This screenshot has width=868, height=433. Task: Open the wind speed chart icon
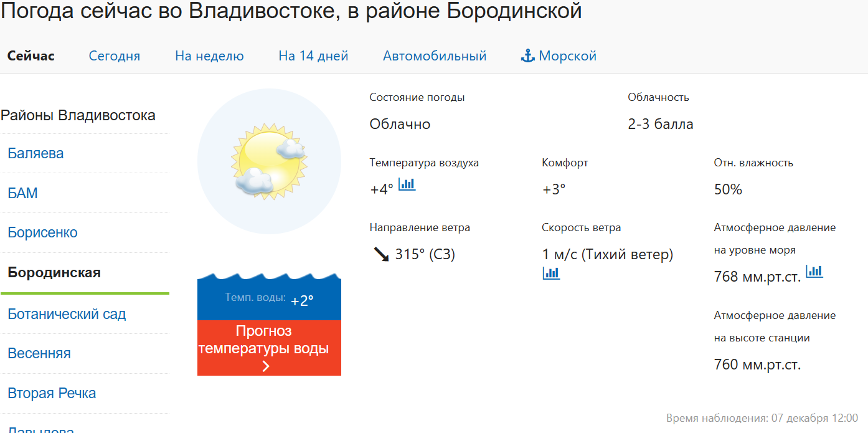pyautogui.click(x=551, y=273)
